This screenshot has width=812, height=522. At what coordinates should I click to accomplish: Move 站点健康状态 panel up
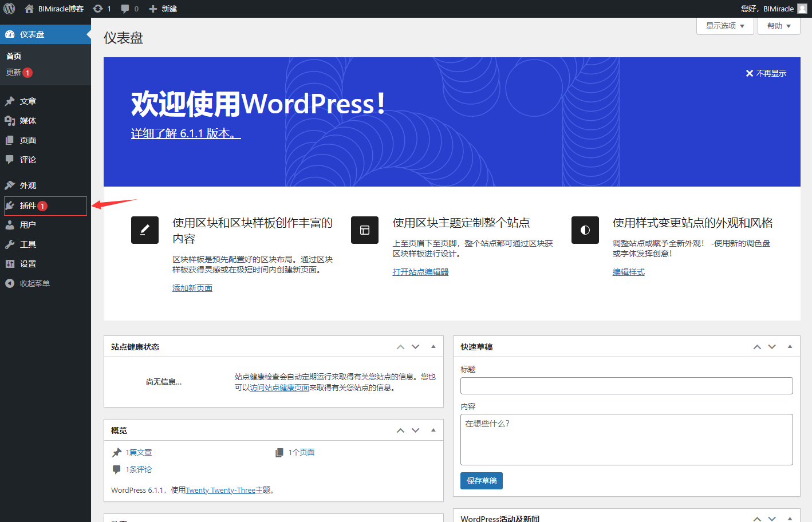pos(401,347)
